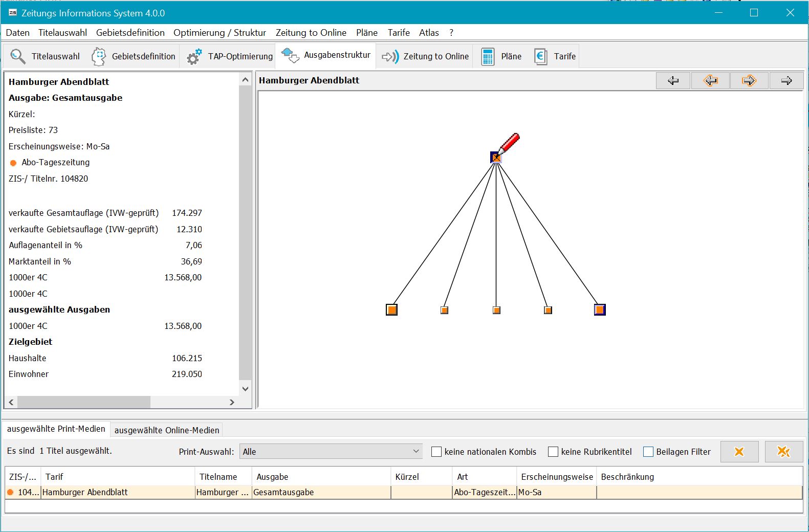Click the orange dot in the Hamburger Abendblatt row
Image resolution: width=809 pixels, height=532 pixels.
[10, 492]
